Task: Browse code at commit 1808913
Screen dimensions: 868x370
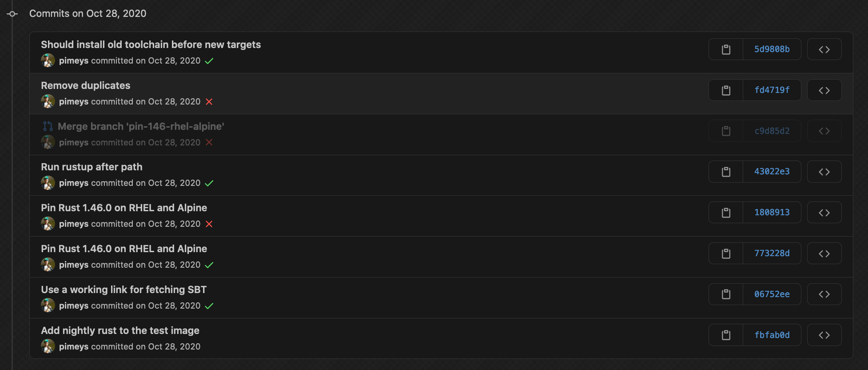Action: (824, 213)
